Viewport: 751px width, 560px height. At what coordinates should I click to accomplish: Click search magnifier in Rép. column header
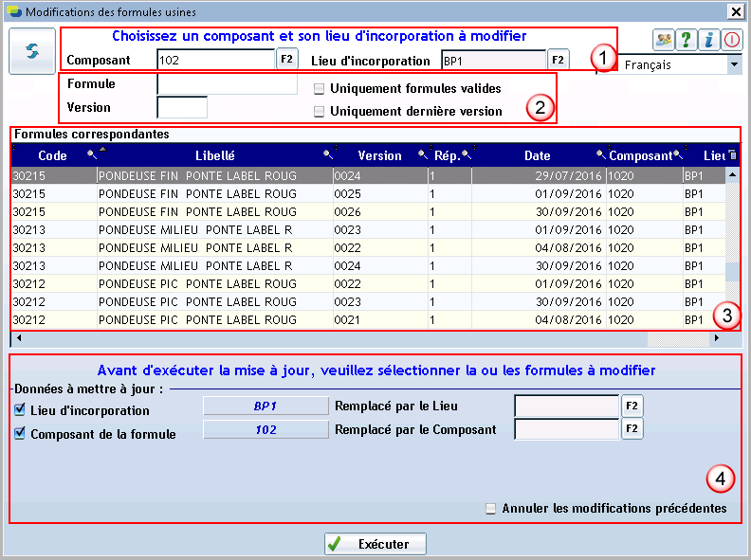click(466, 154)
